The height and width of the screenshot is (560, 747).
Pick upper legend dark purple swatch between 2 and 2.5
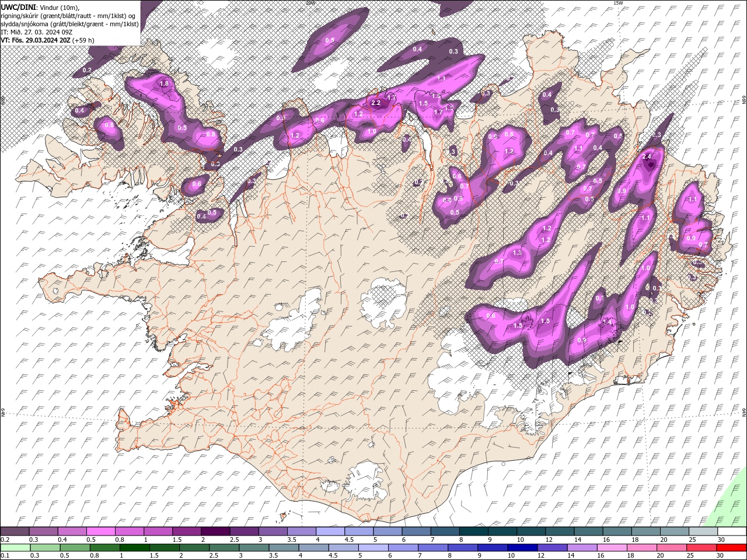[x=215, y=531]
